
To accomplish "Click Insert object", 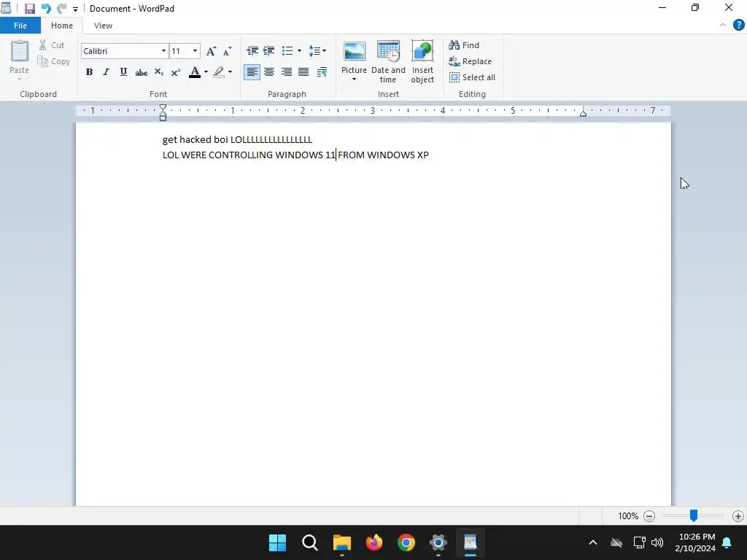I will tap(422, 62).
